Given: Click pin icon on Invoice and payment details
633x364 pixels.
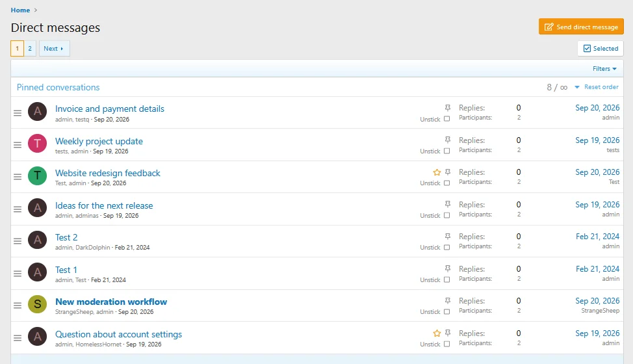Looking at the screenshot, I should tap(448, 108).
